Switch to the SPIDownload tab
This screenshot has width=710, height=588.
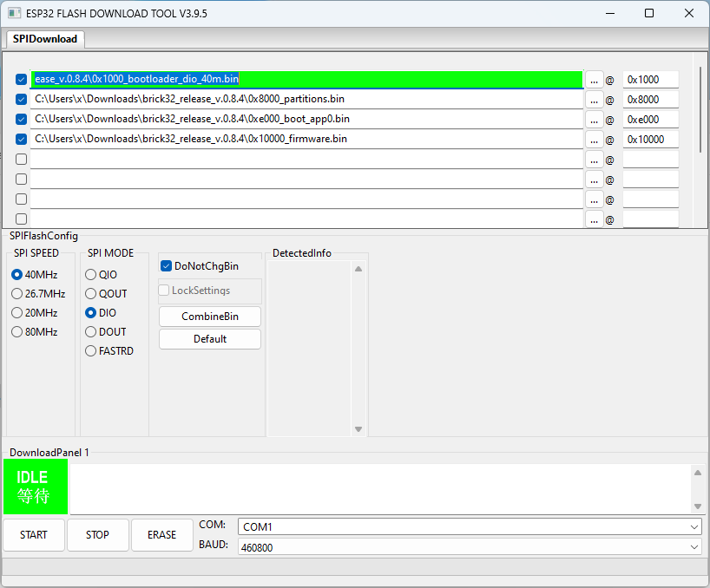tap(45, 39)
